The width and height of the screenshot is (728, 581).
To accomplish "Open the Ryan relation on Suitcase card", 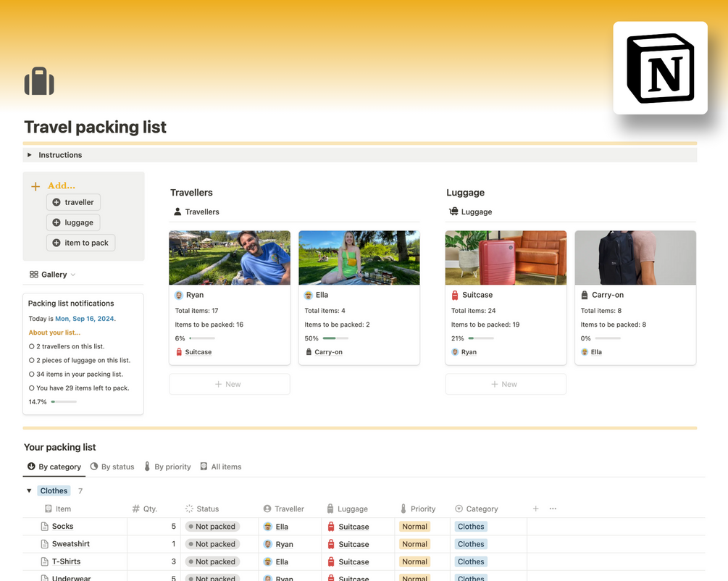I will [x=464, y=352].
